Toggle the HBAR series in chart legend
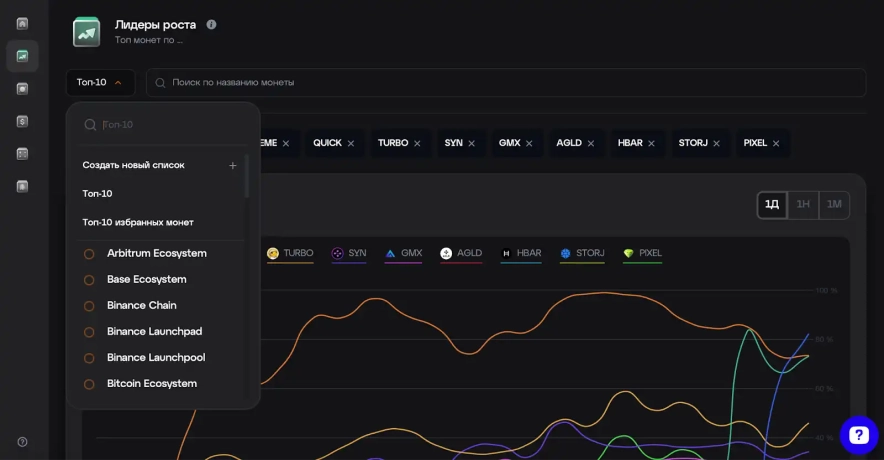Image resolution: width=884 pixels, height=460 pixels. click(521, 254)
